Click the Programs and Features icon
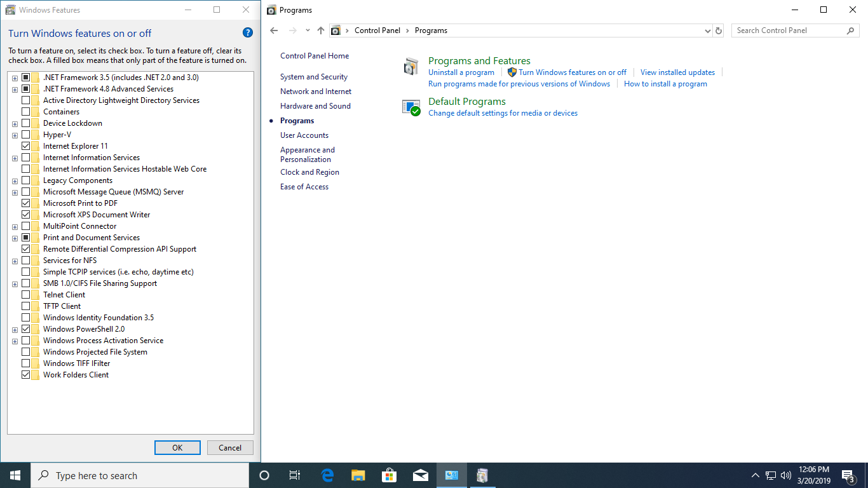868x488 pixels. tap(412, 66)
